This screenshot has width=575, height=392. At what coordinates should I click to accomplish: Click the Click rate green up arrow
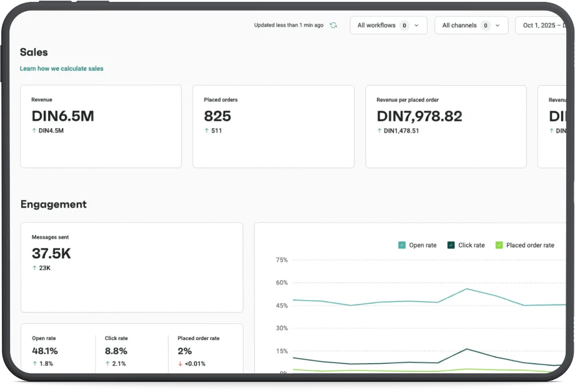(x=107, y=364)
